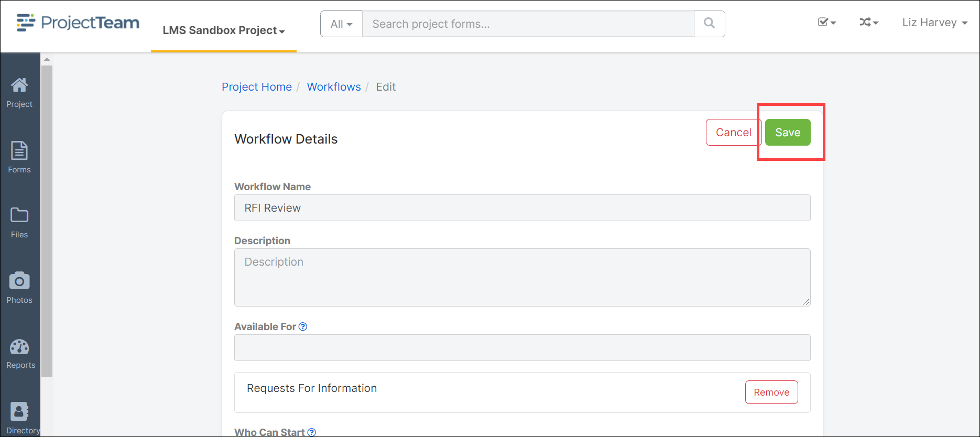
Task: Click the search magnifier button
Action: [x=709, y=24]
